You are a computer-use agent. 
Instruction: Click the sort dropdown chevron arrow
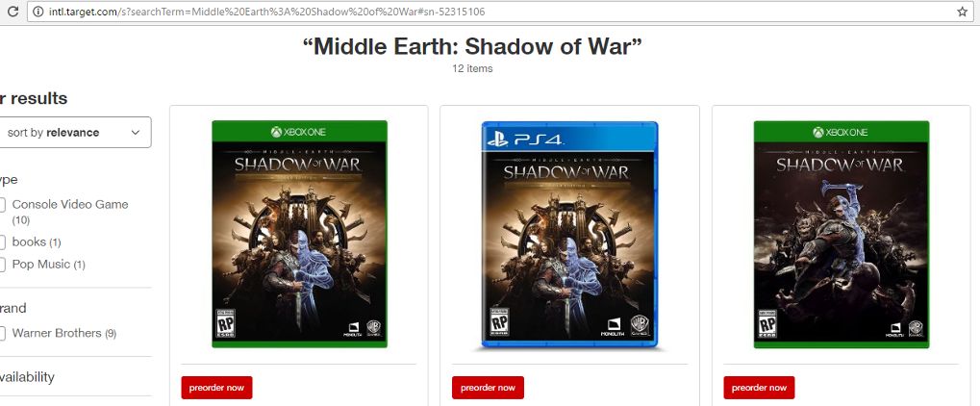point(135,133)
